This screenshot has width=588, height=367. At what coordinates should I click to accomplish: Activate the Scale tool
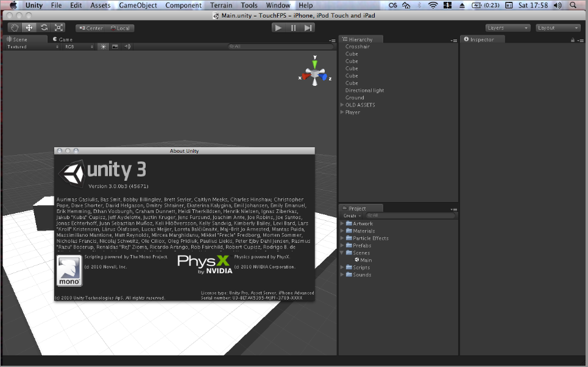click(58, 27)
